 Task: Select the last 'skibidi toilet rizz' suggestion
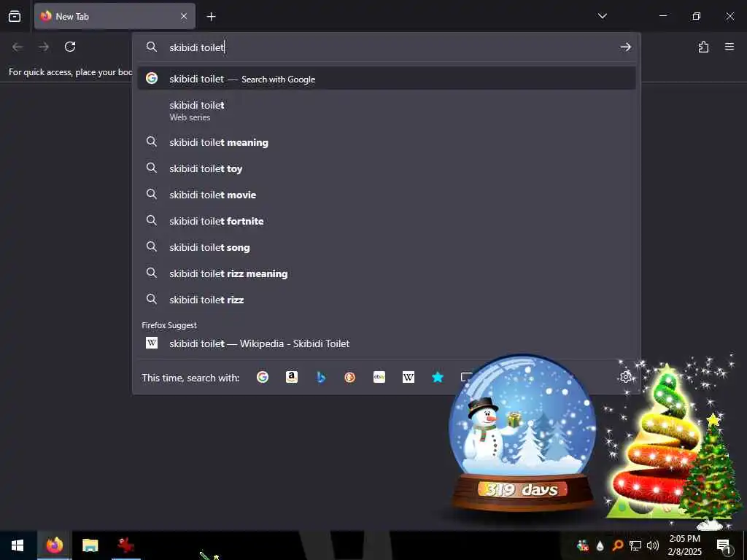pyautogui.click(x=387, y=299)
